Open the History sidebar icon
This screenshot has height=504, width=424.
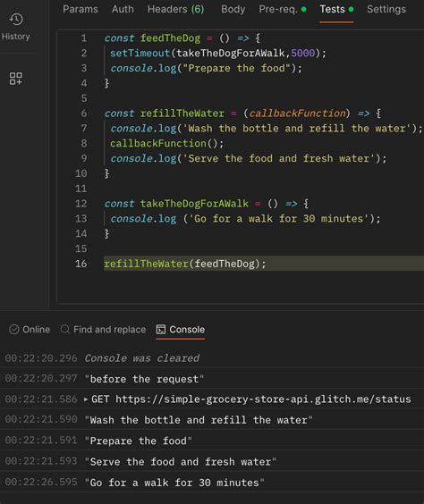coord(16,20)
